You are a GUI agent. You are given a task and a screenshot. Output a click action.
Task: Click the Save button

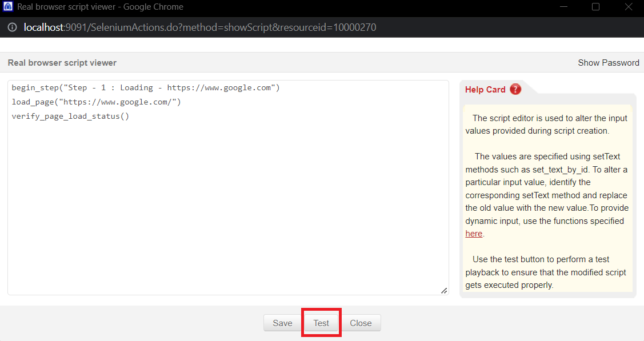pos(282,323)
